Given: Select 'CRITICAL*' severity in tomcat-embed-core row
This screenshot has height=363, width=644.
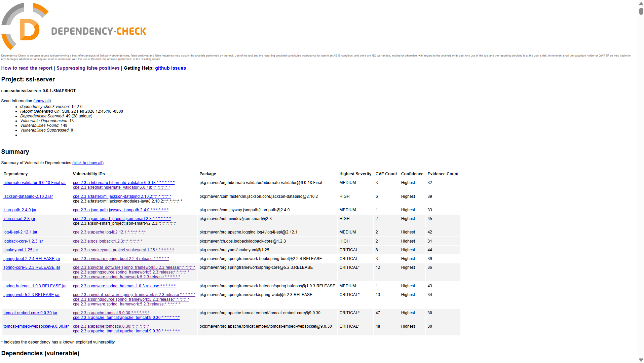Looking at the screenshot, I should point(349,313).
